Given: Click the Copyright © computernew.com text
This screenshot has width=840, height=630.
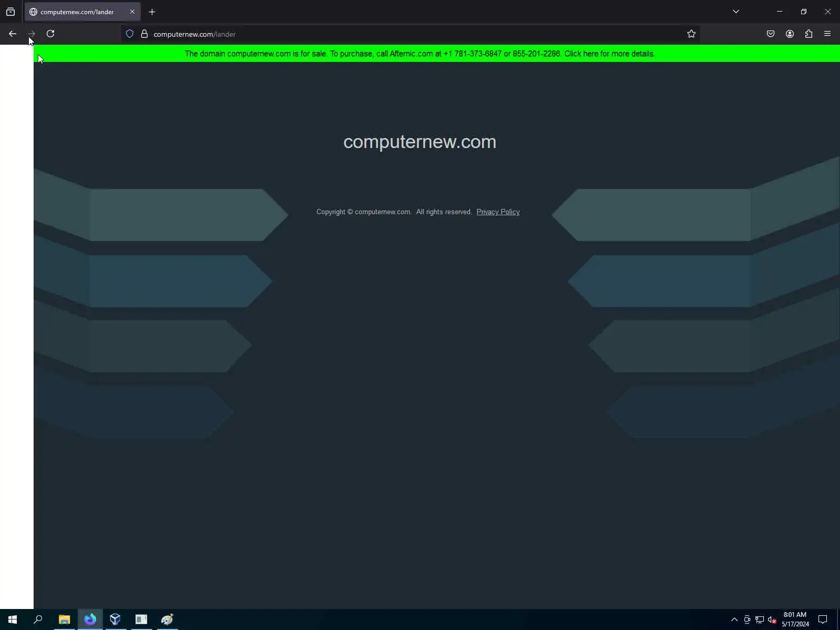Looking at the screenshot, I should point(363,212).
